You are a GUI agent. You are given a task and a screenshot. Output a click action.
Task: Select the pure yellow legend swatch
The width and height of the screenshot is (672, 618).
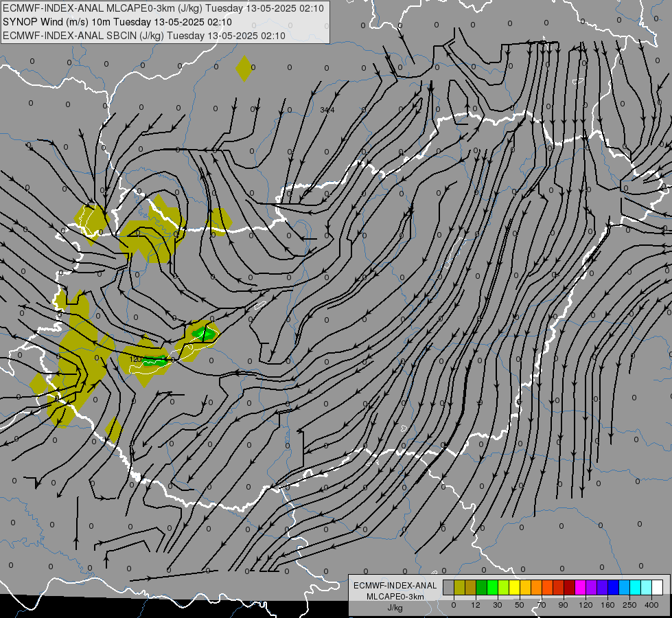pyautogui.click(x=515, y=587)
